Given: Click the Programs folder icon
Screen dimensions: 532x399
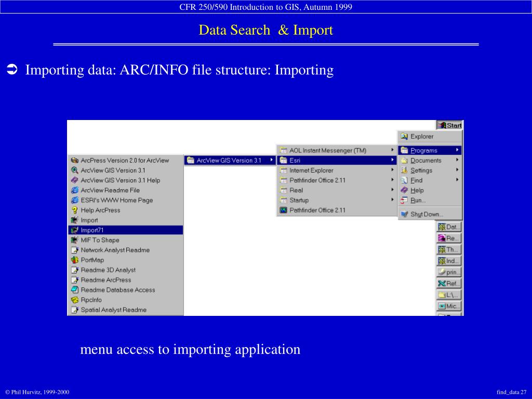Looking at the screenshot, I should click(x=404, y=150).
